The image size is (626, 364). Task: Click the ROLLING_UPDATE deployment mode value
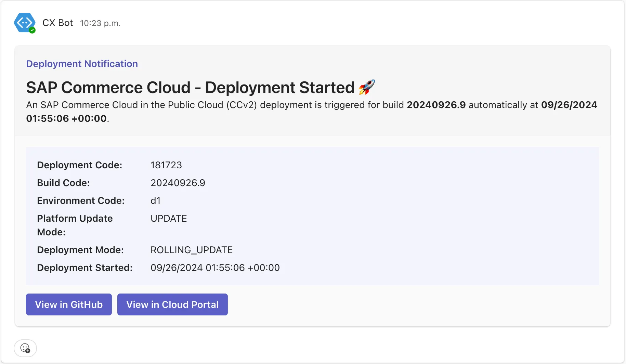coord(192,250)
